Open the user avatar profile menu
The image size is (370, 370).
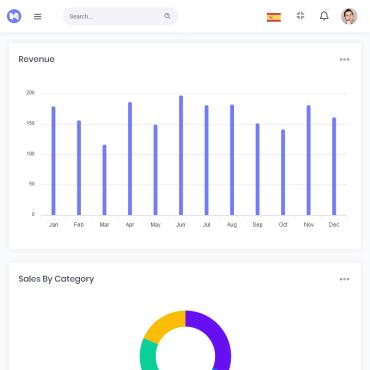[349, 16]
